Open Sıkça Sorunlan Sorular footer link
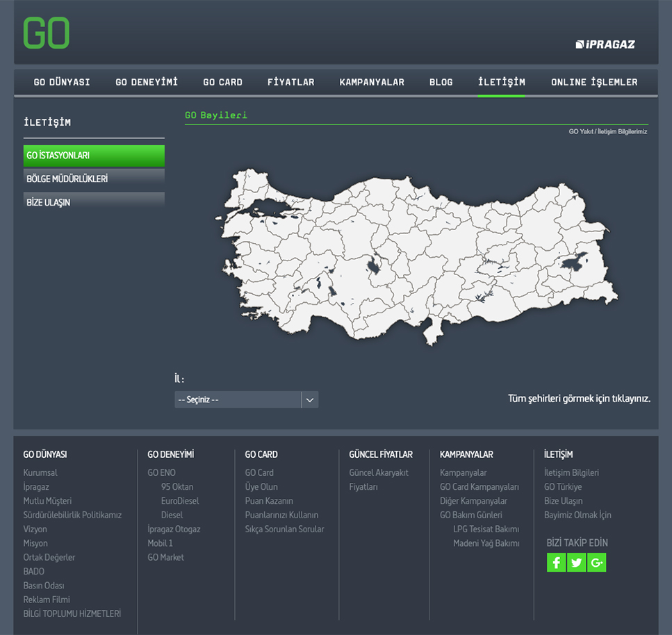 click(284, 529)
